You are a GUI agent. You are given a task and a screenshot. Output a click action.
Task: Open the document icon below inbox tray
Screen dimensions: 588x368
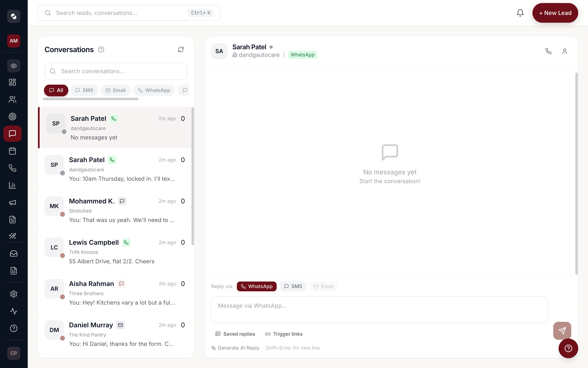(14, 271)
